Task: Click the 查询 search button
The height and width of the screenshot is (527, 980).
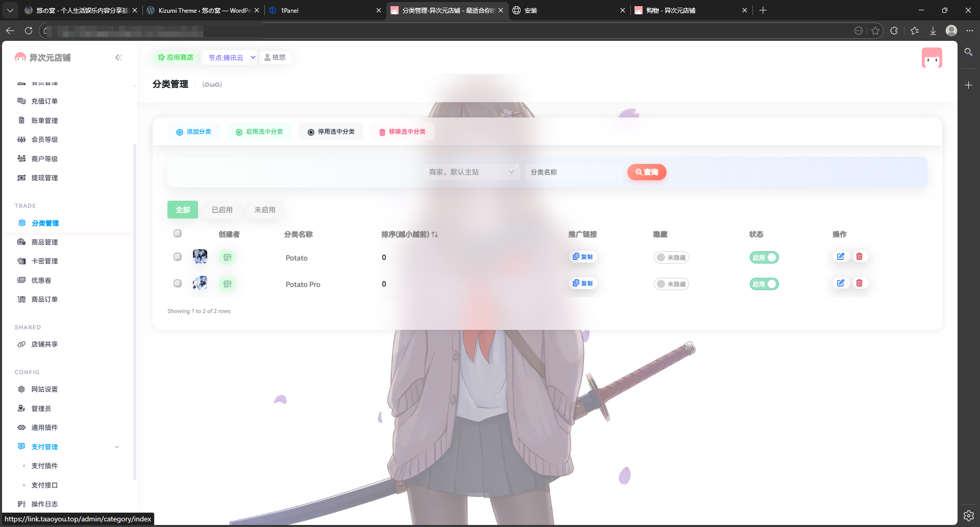Action: click(x=646, y=172)
